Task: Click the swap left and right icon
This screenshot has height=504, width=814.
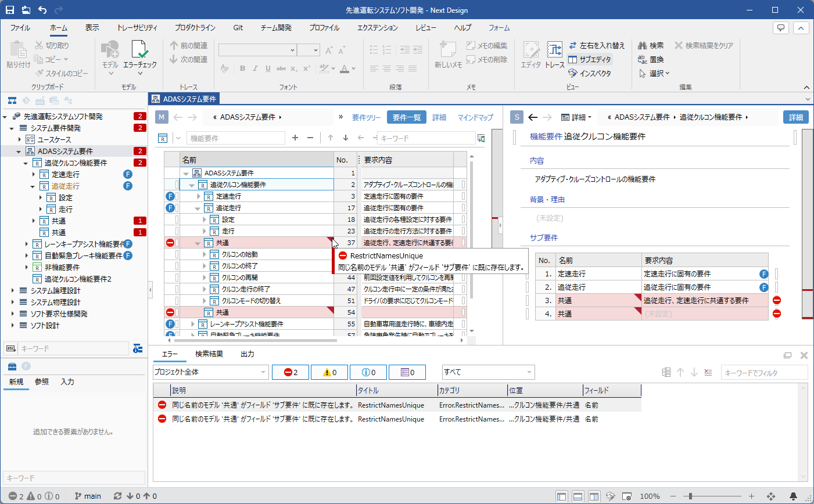Action: pyautogui.click(x=573, y=45)
